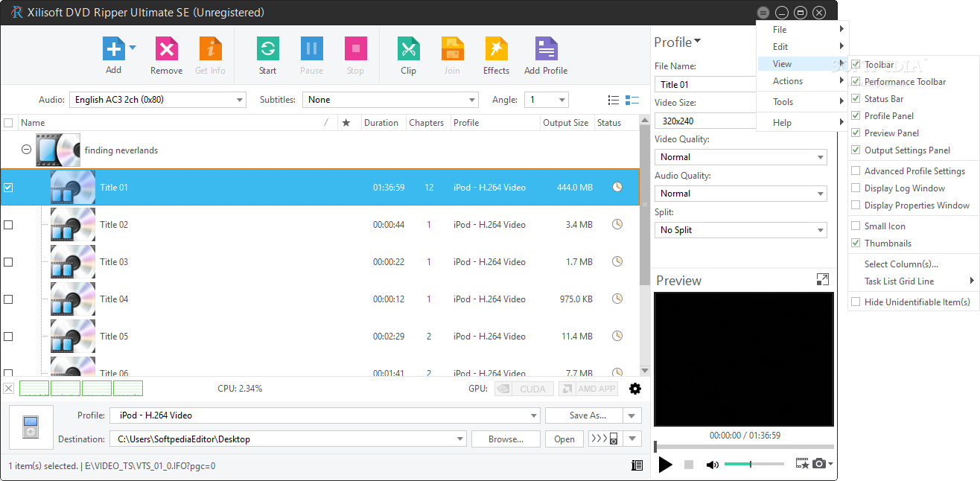Screen dimensions: 980x481
Task: Stop the preview playback
Action: click(x=689, y=465)
